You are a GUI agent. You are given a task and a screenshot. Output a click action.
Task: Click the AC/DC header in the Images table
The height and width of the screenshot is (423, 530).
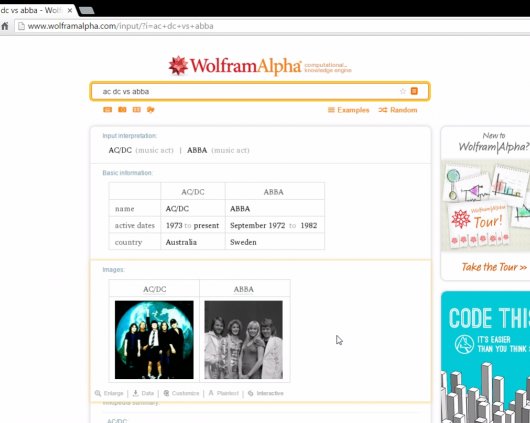coord(154,289)
